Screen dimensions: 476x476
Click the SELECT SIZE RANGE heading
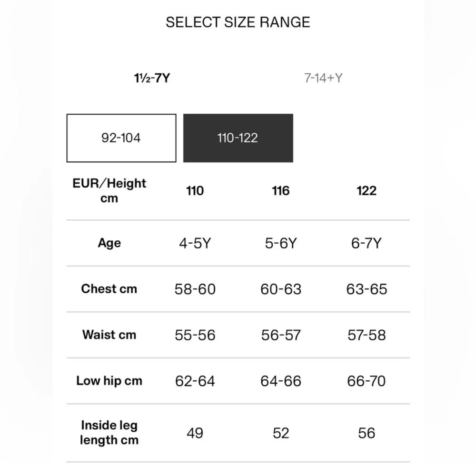238,22
